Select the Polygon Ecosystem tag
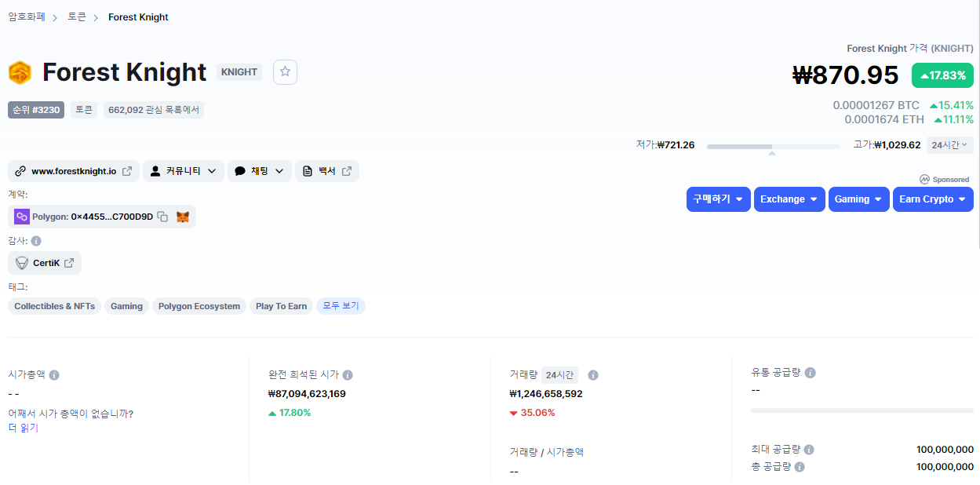 coord(199,306)
